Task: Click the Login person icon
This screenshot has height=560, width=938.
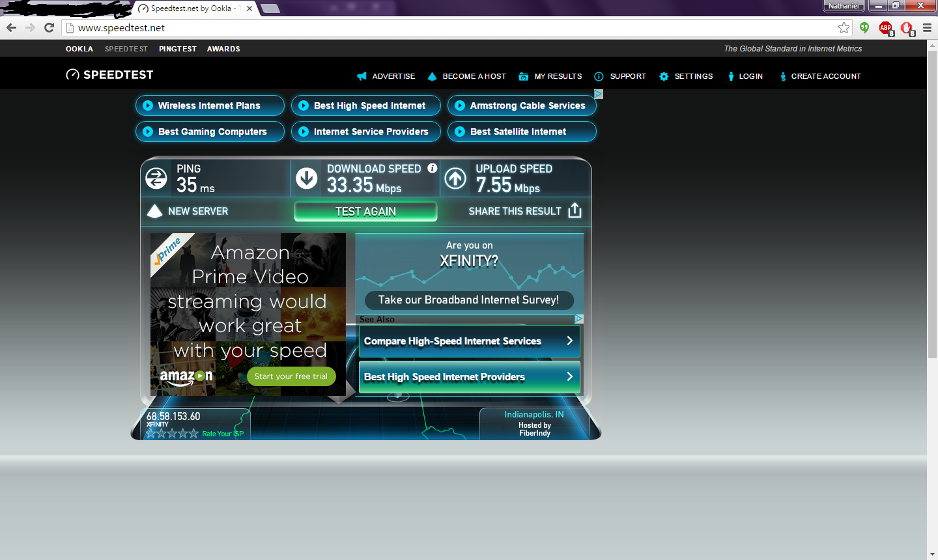Action: (x=732, y=76)
